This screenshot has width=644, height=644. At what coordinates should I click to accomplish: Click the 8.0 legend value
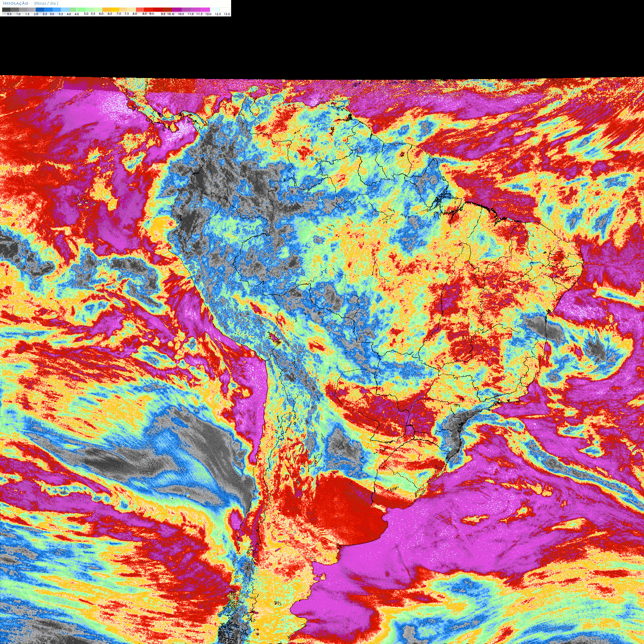tap(135, 14)
